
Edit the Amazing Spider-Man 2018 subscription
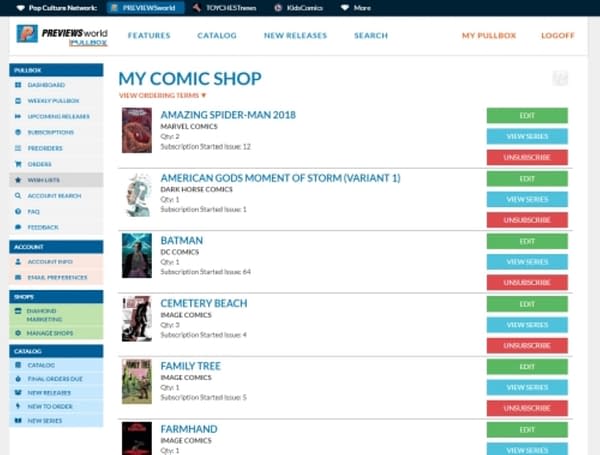[527, 116]
